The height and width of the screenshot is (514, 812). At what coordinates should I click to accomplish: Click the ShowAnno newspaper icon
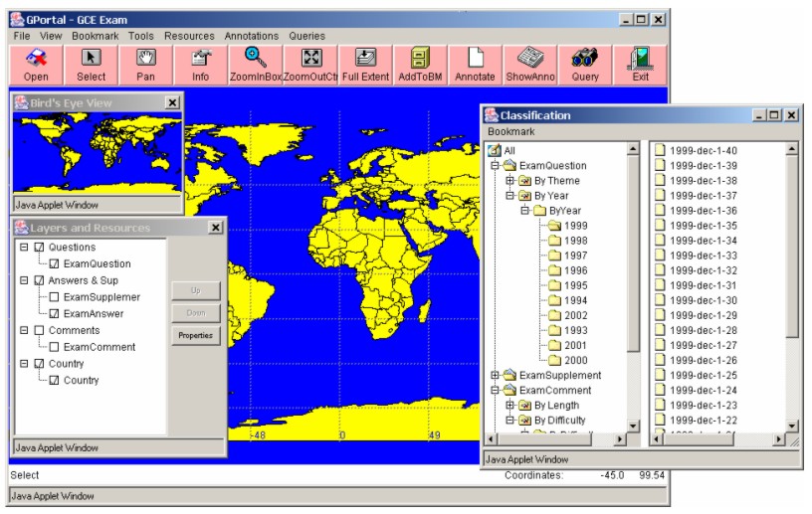[x=530, y=58]
